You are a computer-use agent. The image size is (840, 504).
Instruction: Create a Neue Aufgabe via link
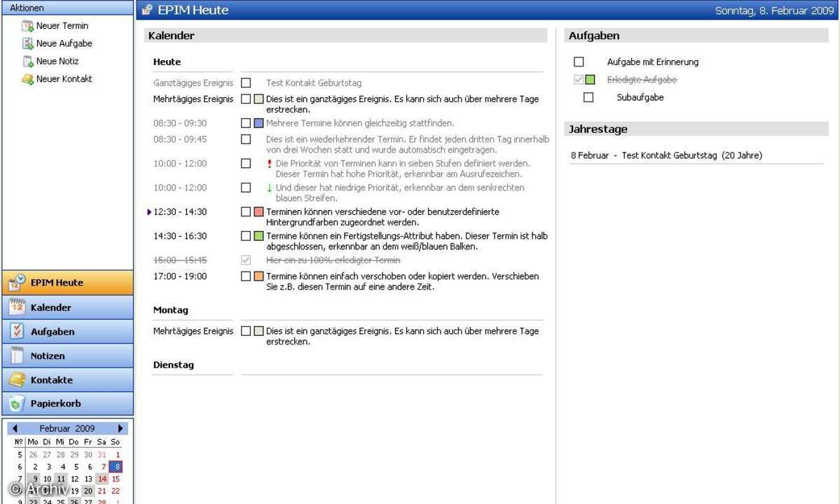click(x=64, y=43)
